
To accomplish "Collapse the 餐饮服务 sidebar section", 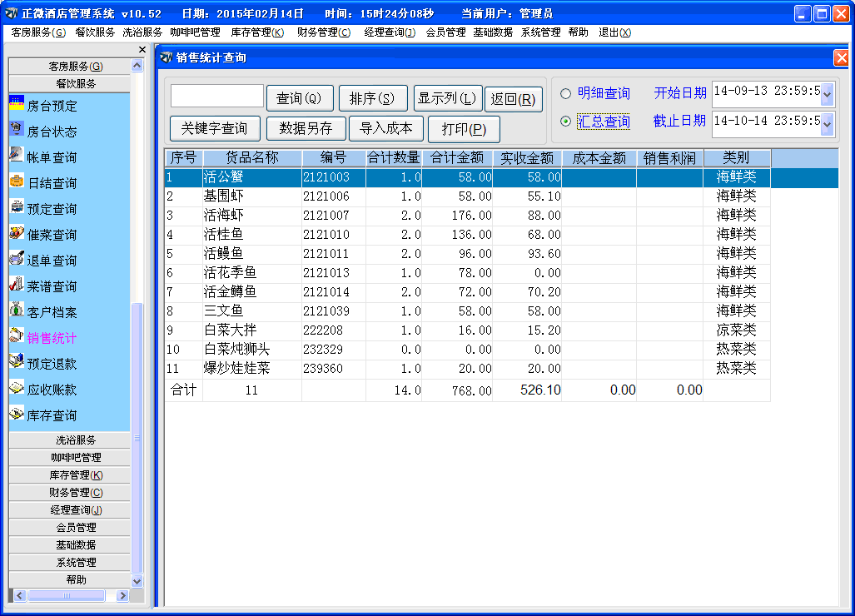I will [70, 84].
